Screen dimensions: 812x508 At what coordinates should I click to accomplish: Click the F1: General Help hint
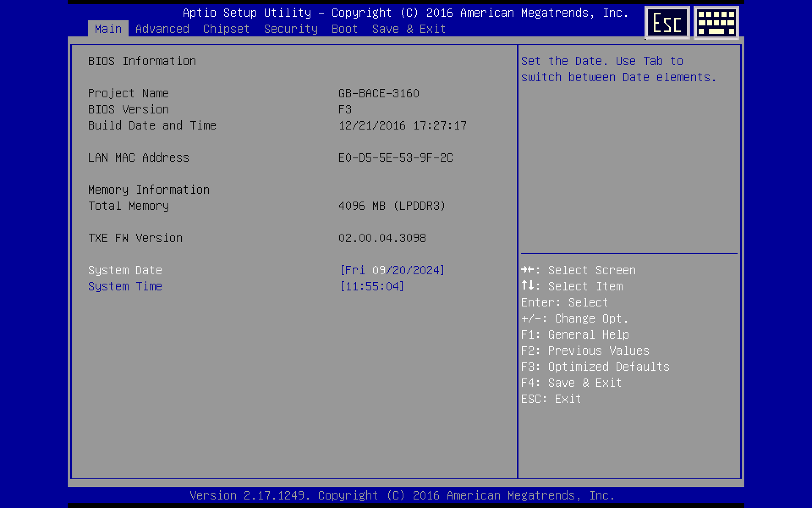(575, 334)
